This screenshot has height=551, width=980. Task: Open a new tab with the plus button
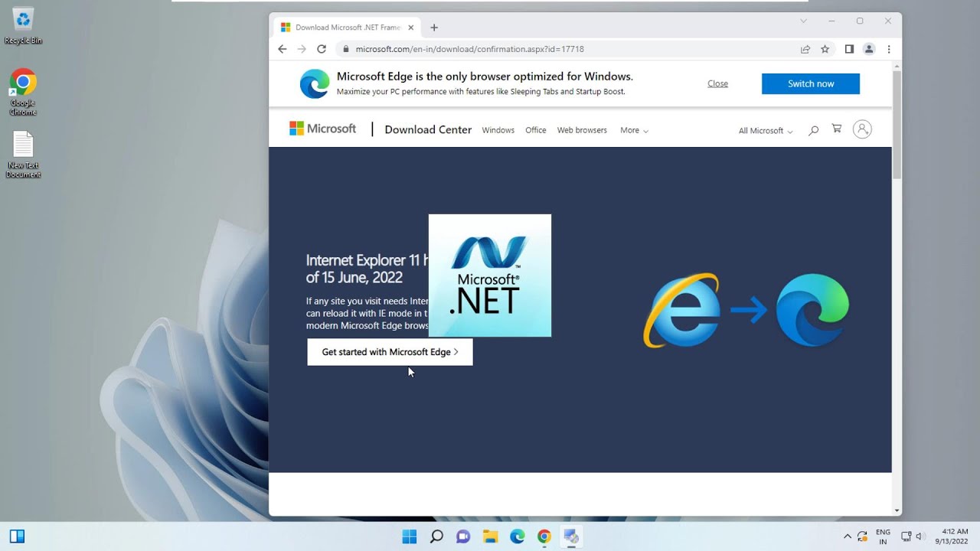coord(434,28)
